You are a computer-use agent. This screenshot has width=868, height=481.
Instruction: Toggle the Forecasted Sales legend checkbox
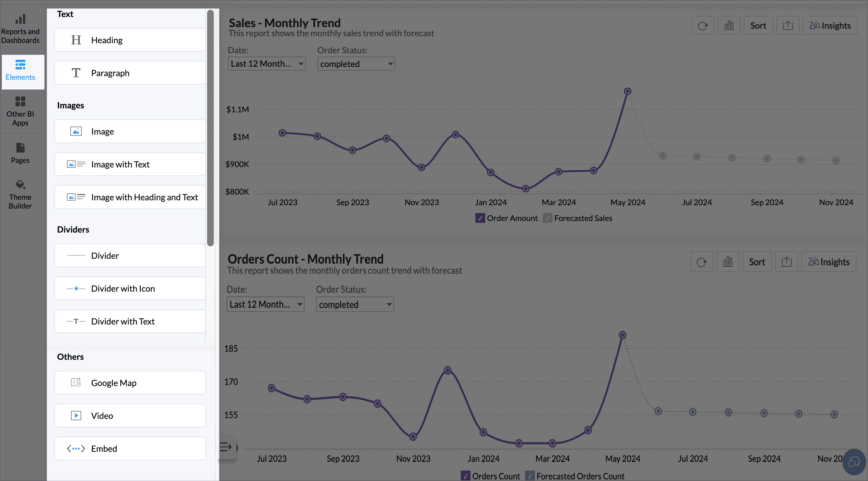(547, 218)
